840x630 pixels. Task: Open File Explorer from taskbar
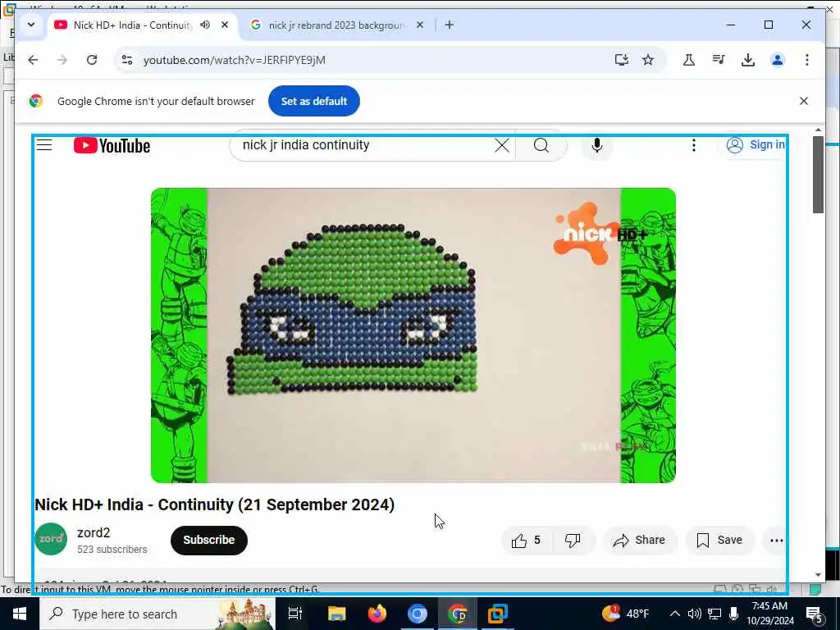[337, 614]
